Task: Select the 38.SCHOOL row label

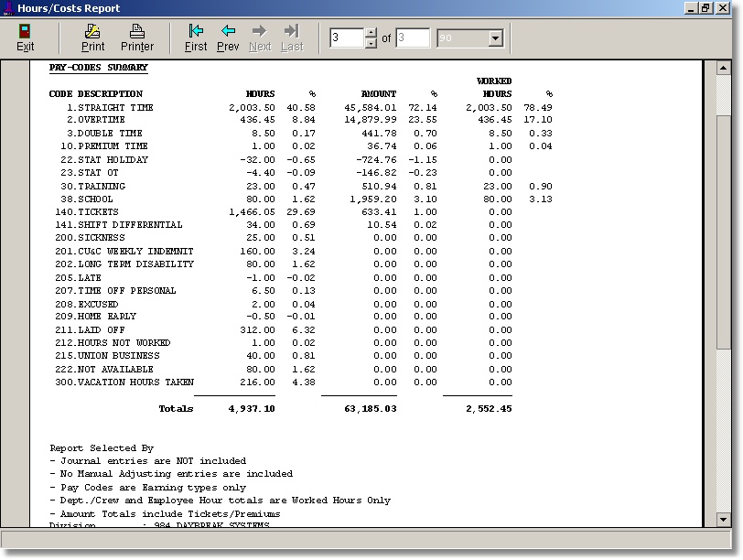Action: (x=87, y=199)
